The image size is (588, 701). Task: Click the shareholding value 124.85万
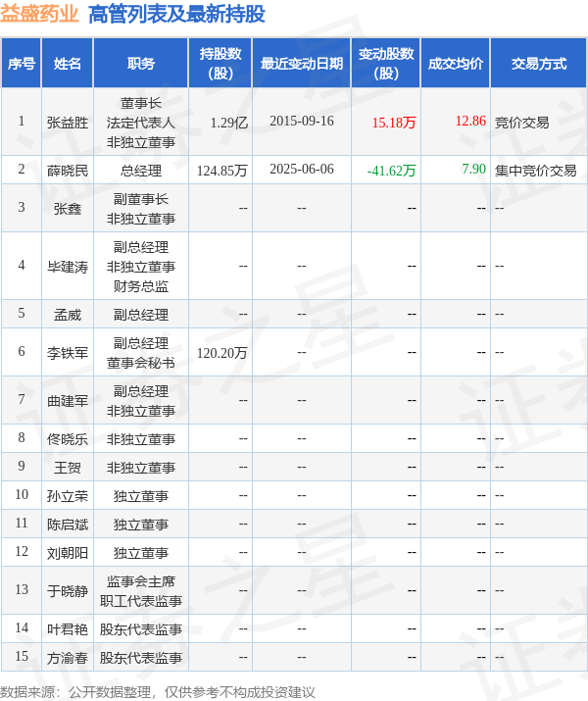(222, 171)
